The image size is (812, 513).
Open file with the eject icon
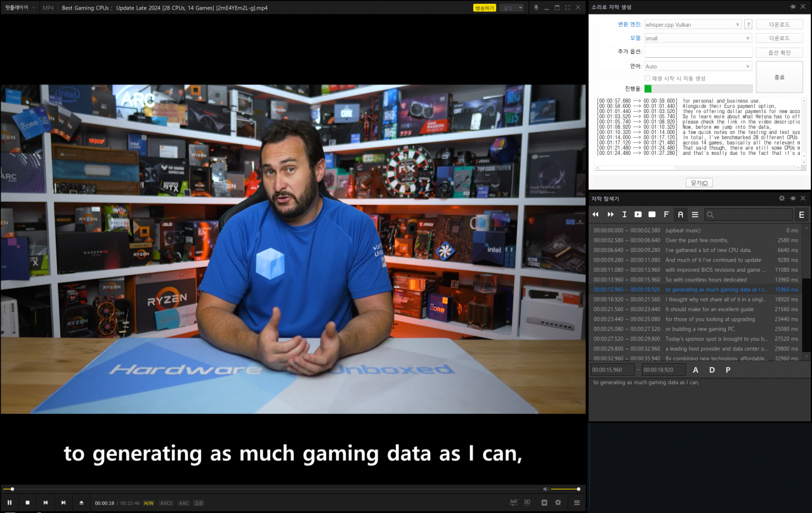81,502
